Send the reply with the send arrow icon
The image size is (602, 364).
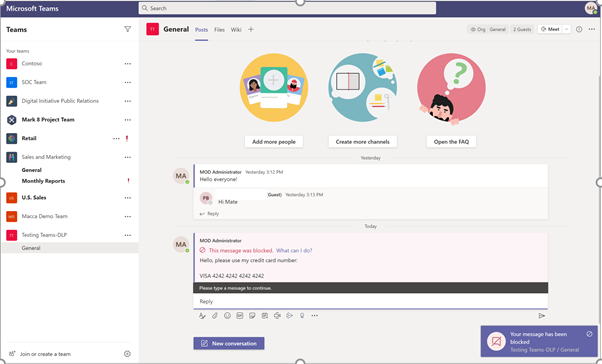pyautogui.click(x=542, y=316)
